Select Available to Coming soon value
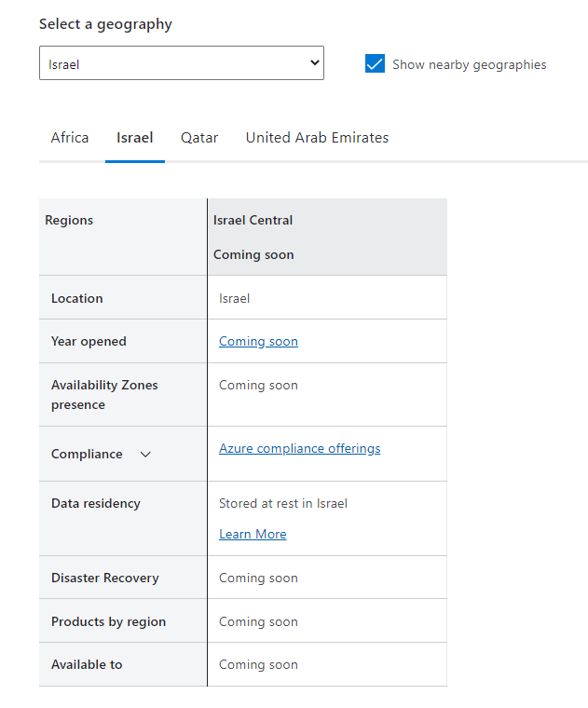 point(258,664)
